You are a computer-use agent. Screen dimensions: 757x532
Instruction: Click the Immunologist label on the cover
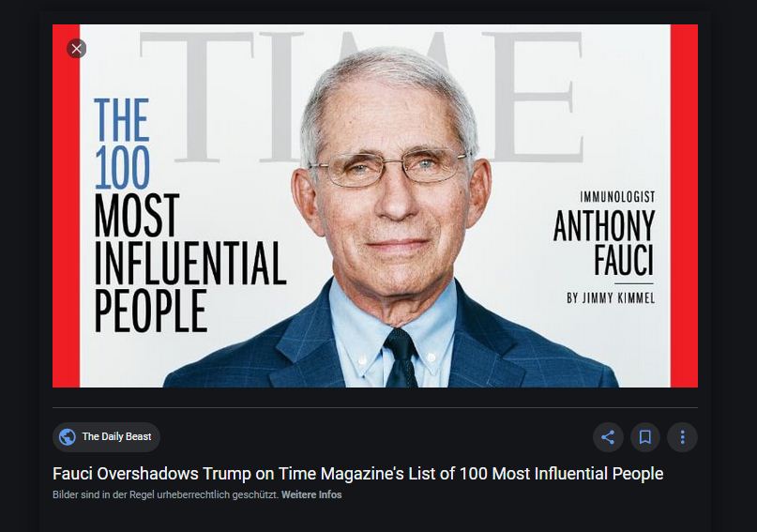click(x=617, y=198)
